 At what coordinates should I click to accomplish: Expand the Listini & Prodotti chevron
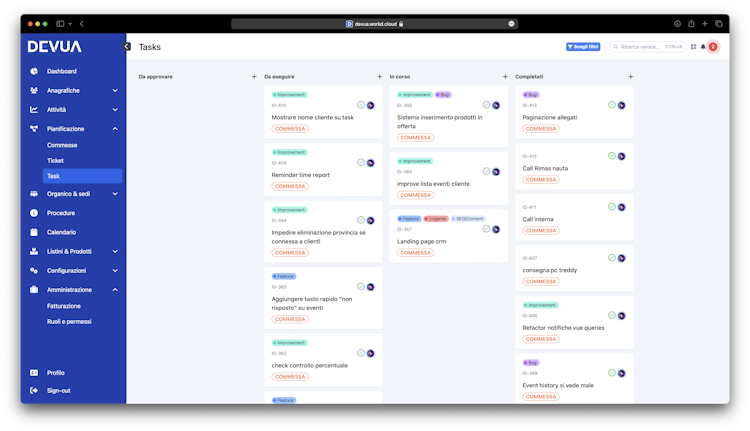(115, 251)
